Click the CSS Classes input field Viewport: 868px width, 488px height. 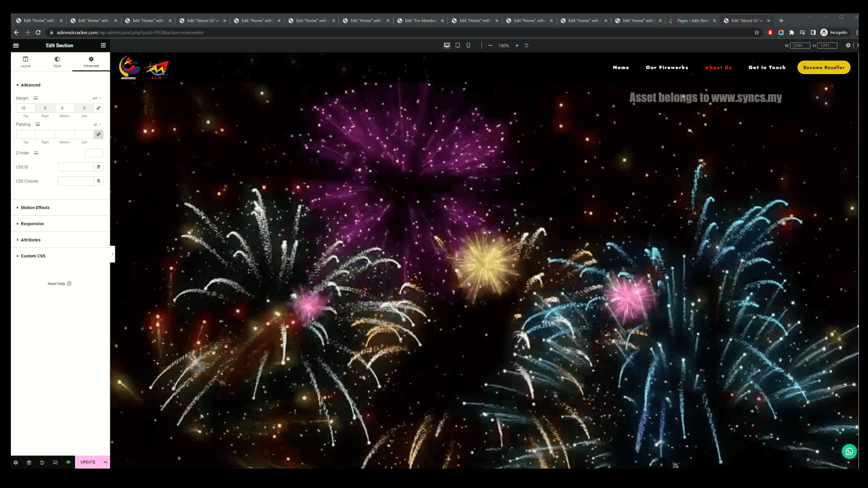coord(75,181)
